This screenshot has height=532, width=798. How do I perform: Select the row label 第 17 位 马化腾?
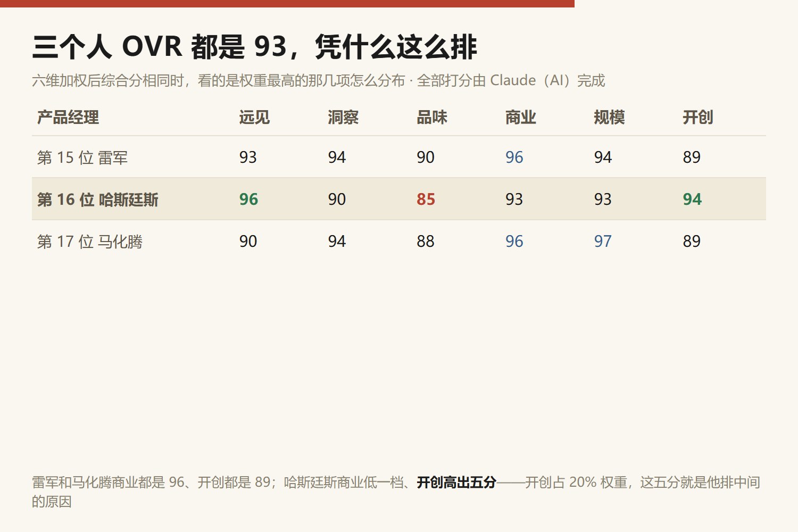point(90,242)
